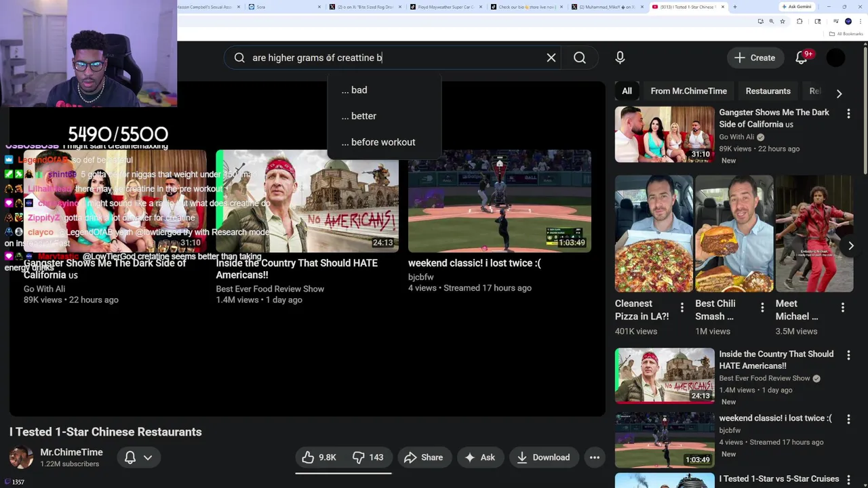868x488 pixels.
Task: Open options for sidebar Inside the Country video
Action: (x=848, y=355)
